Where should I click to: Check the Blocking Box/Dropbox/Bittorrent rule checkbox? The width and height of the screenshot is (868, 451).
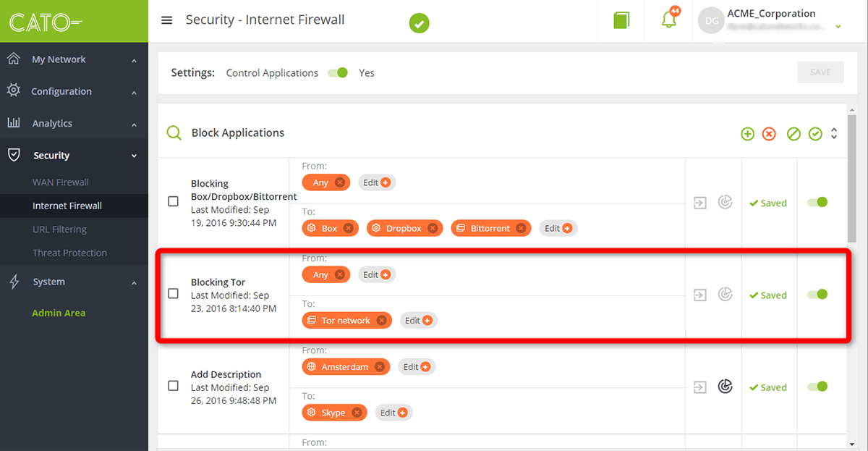pyautogui.click(x=173, y=201)
